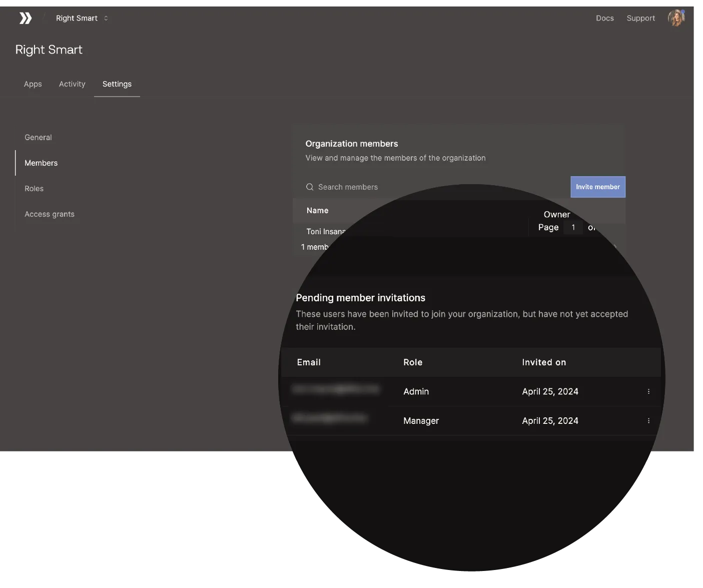Image resolution: width=703 pixels, height=588 pixels.
Task: Click the search magnifier icon
Action: click(310, 187)
